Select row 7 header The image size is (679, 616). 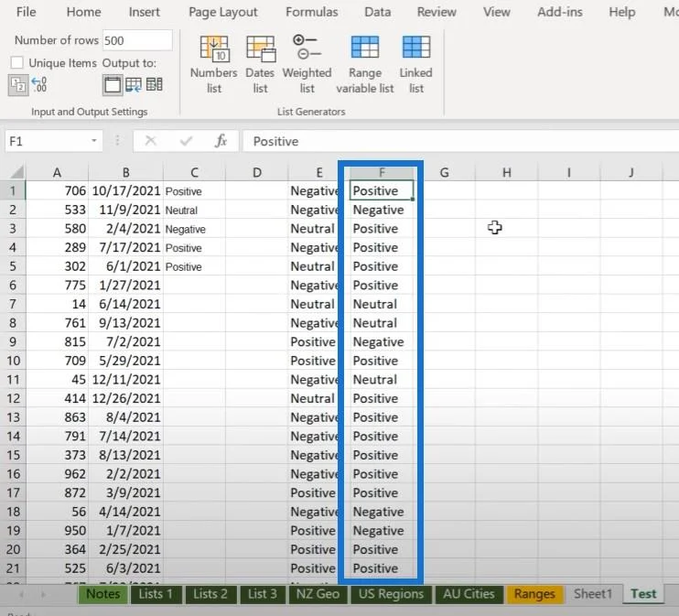point(13,304)
